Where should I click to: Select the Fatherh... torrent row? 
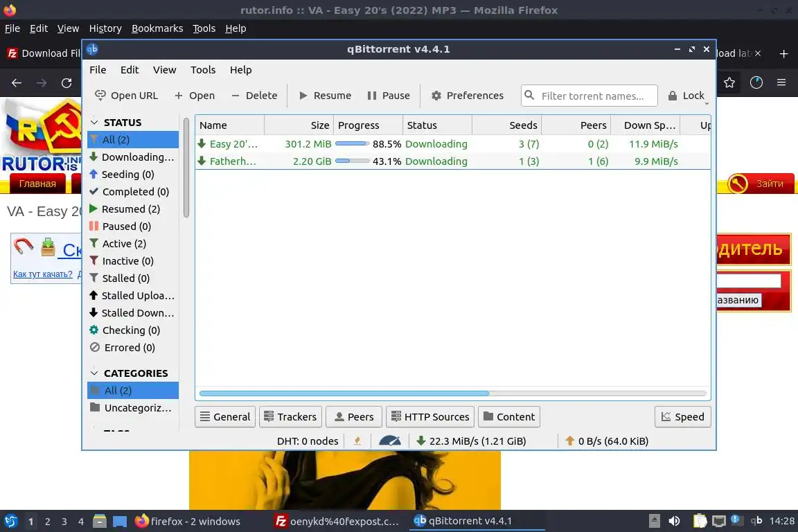(x=453, y=161)
